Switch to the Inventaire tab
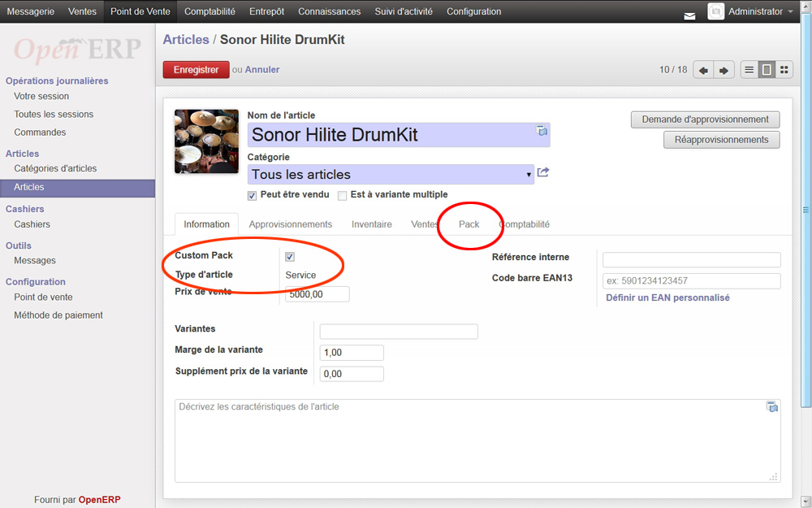The width and height of the screenshot is (812, 508). coord(372,224)
